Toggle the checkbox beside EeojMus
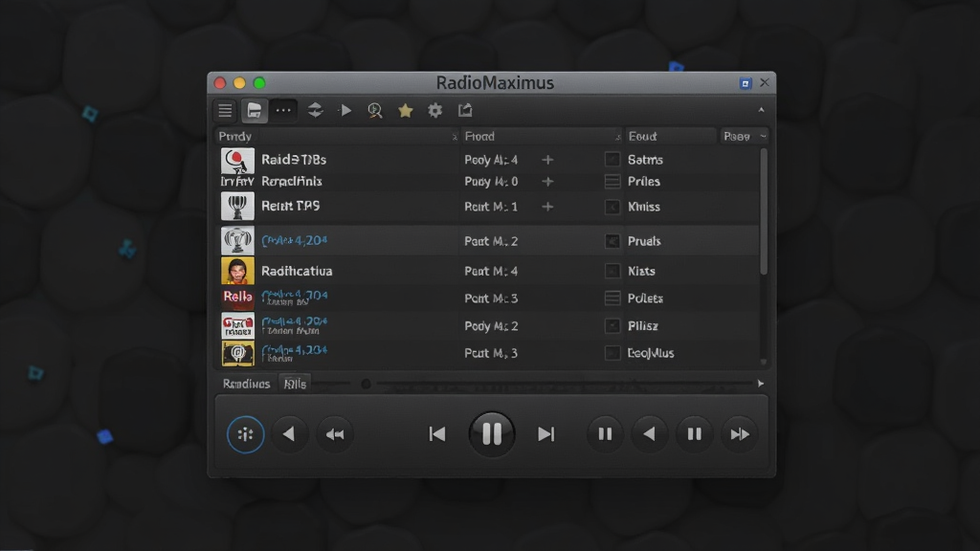The width and height of the screenshot is (980, 551). pyautogui.click(x=612, y=354)
